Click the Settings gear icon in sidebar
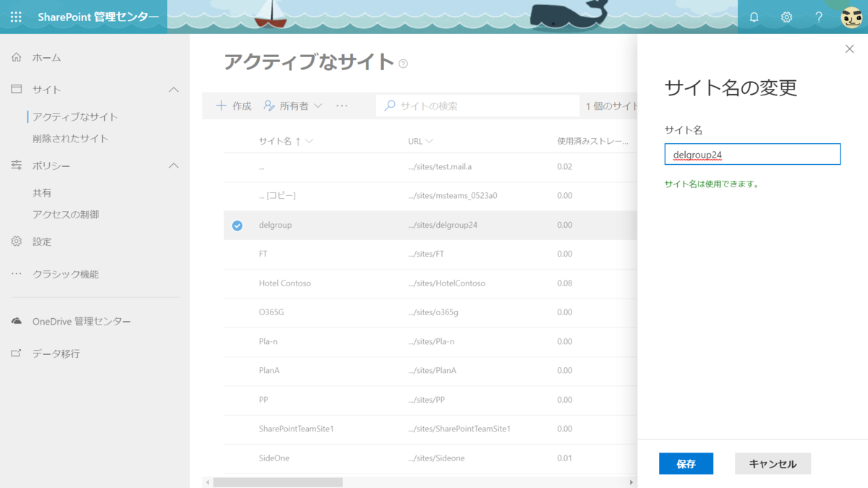The height and width of the screenshot is (488, 868). (17, 241)
